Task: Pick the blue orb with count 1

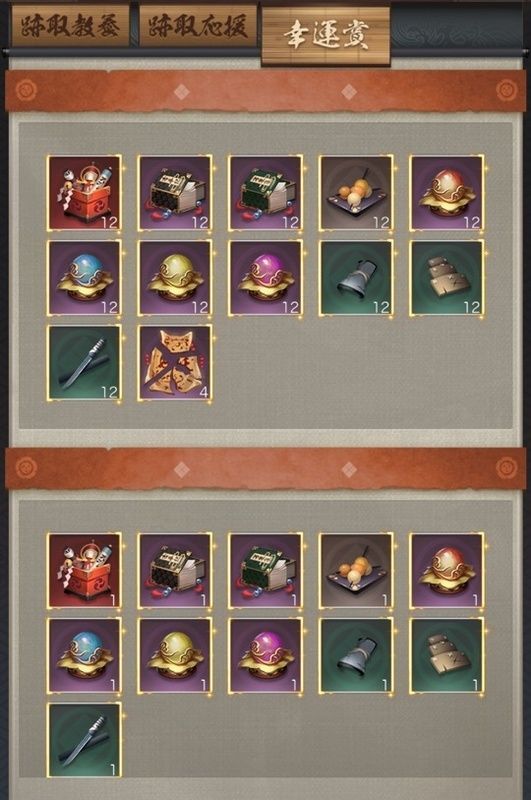Action: [x=84, y=656]
